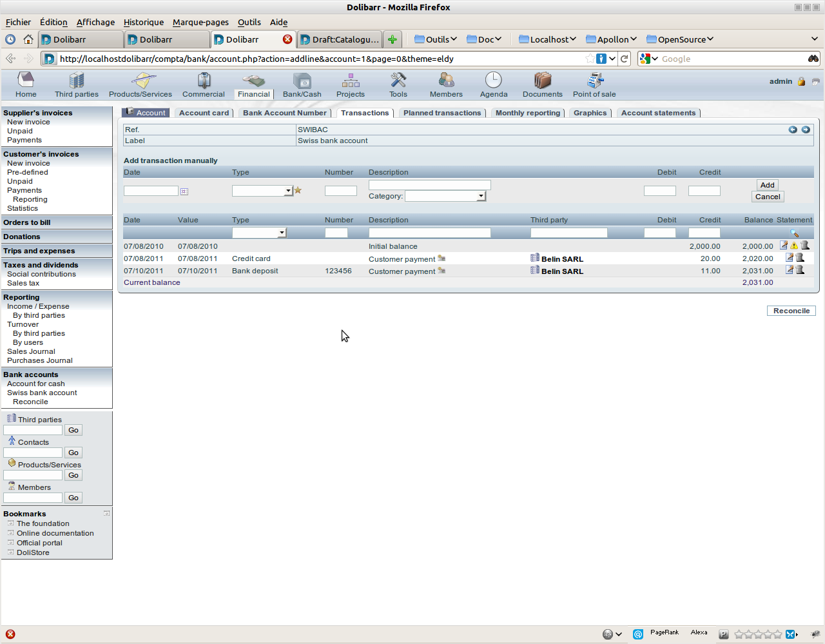
Task: Go to next bank account arrow
Action: [806, 130]
